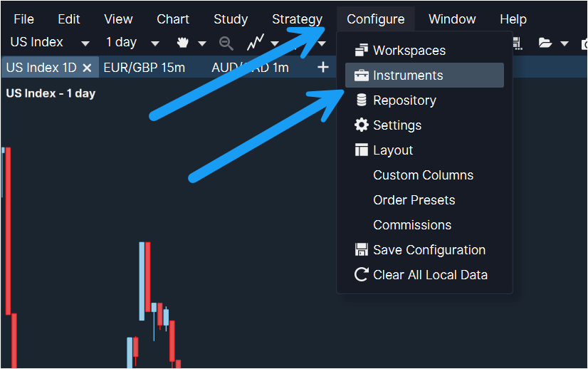This screenshot has height=369, width=588.
Task: Open Workspaces from Configure menu
Action: 409,51
